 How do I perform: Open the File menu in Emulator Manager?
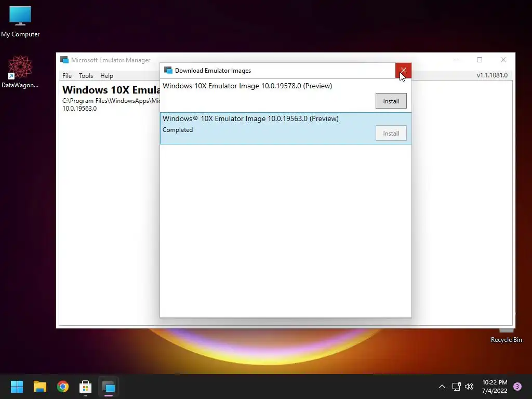(x=67, y=76)
